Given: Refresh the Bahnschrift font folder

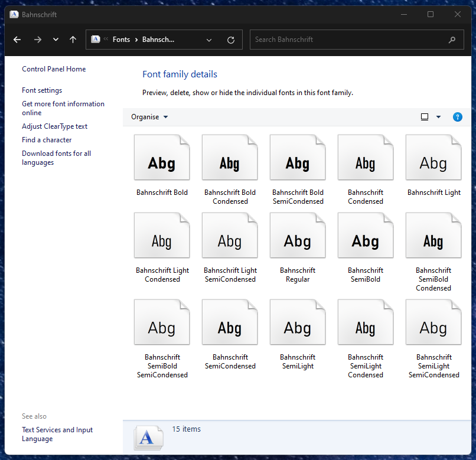Looking at the screenshot, I should tap(231, 40).
